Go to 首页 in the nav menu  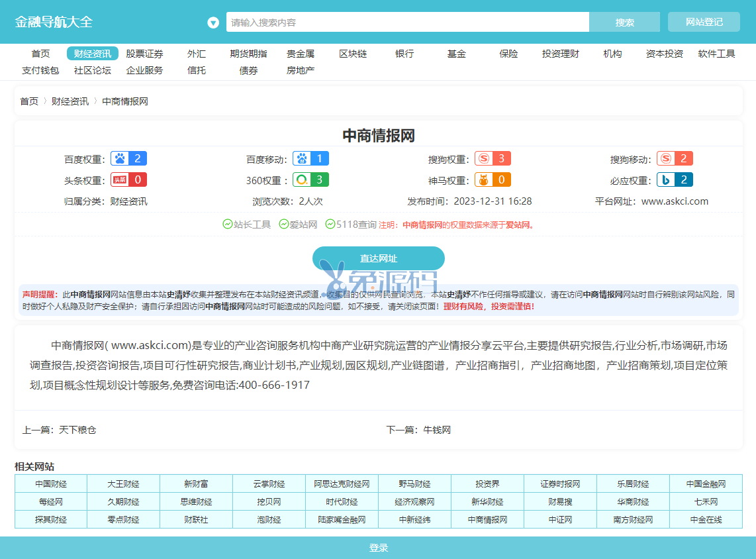pyautogui.click(x=40, y=54)
